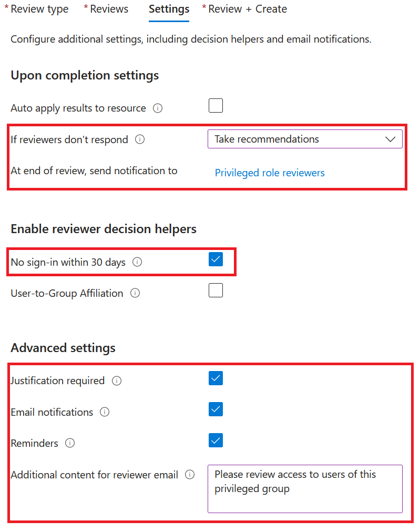Uncheck the Reminders checkbox
This screenshot has width=420, height=531.
coord(216,440)
